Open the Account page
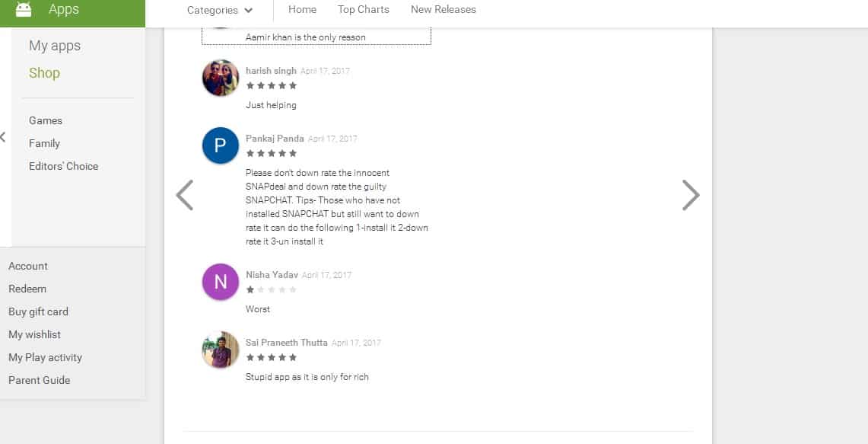This screenshot has width=868, height=444. (27, 266)
